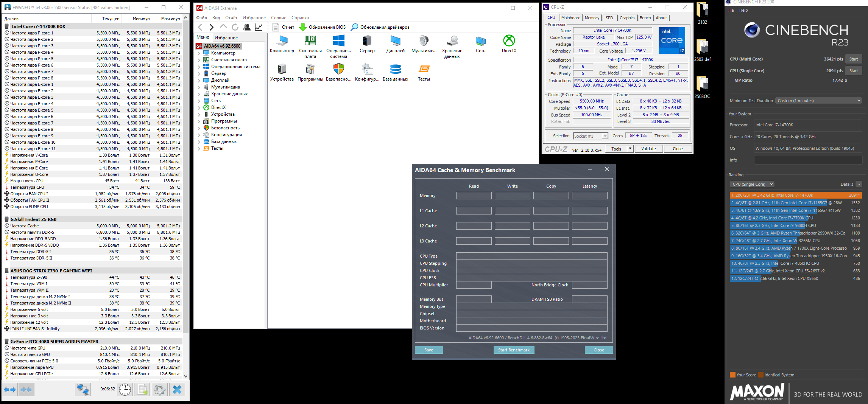The image size is (868, 404).
Task: Click Обновления BIOS toolbar button
Action: click(x=323, y=27)
